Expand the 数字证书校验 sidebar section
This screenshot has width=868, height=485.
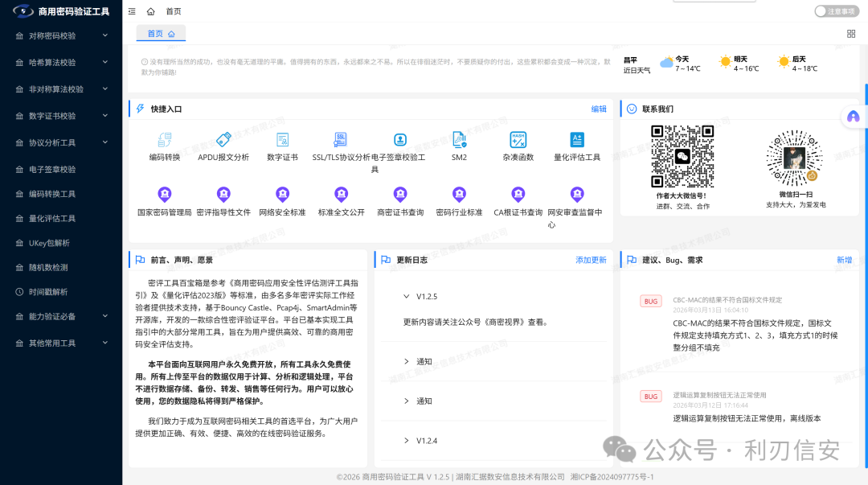[x=51, y=114]
